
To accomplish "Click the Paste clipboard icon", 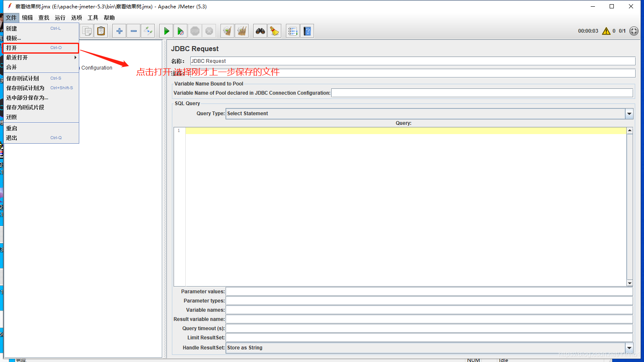I will tap(101, 31).
